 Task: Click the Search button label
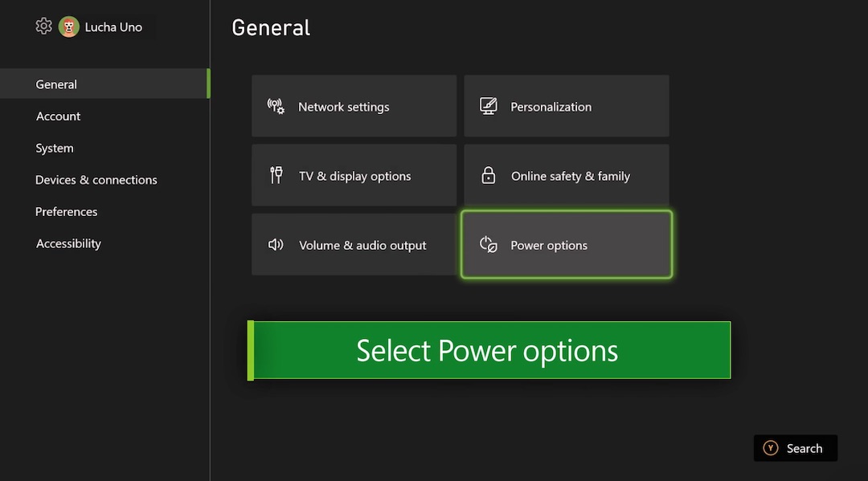pyautogui.click(x=805, y=448)
